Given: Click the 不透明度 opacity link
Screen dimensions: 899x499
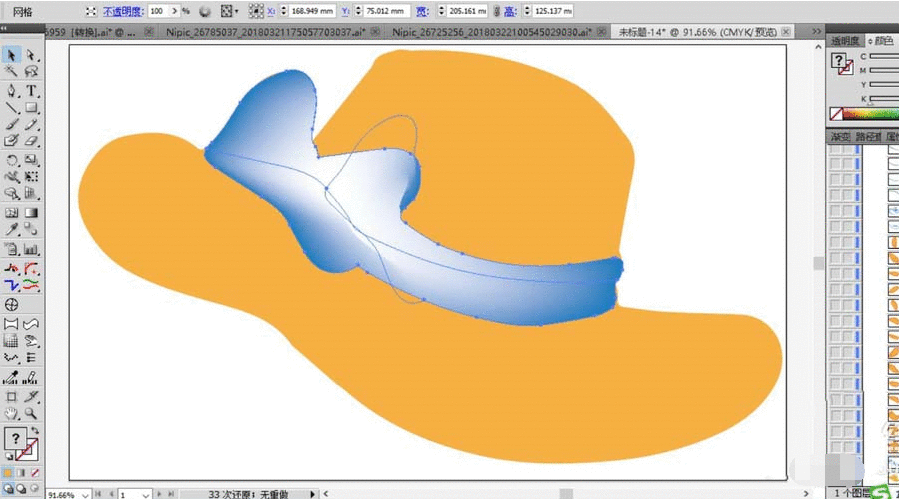Looking at the screenshot, I should tap(125, 11).
